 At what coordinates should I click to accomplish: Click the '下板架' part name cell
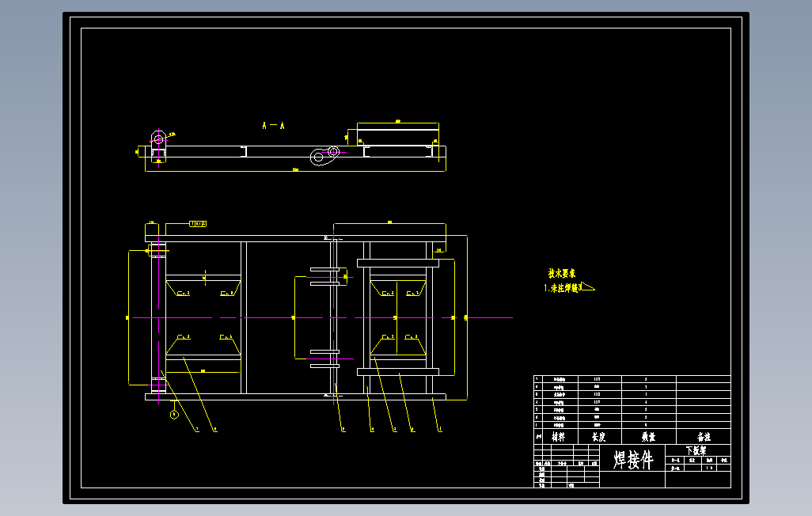coord(696,450)
